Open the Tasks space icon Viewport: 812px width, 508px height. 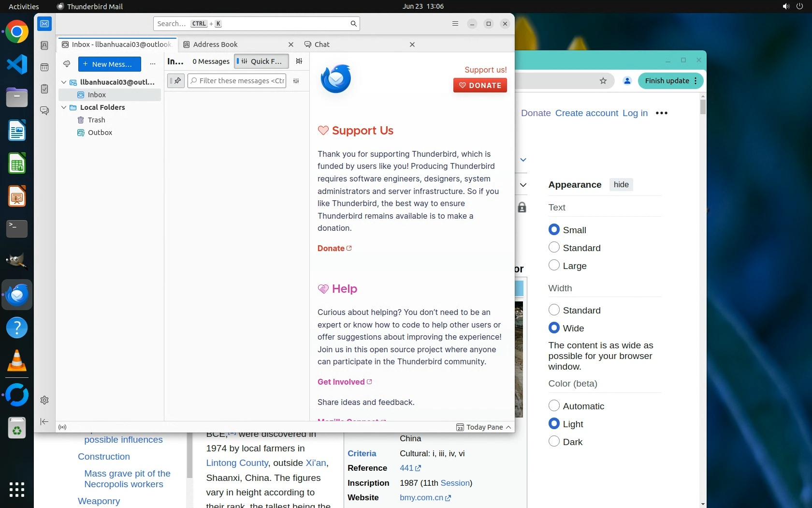tap(44, 89)
